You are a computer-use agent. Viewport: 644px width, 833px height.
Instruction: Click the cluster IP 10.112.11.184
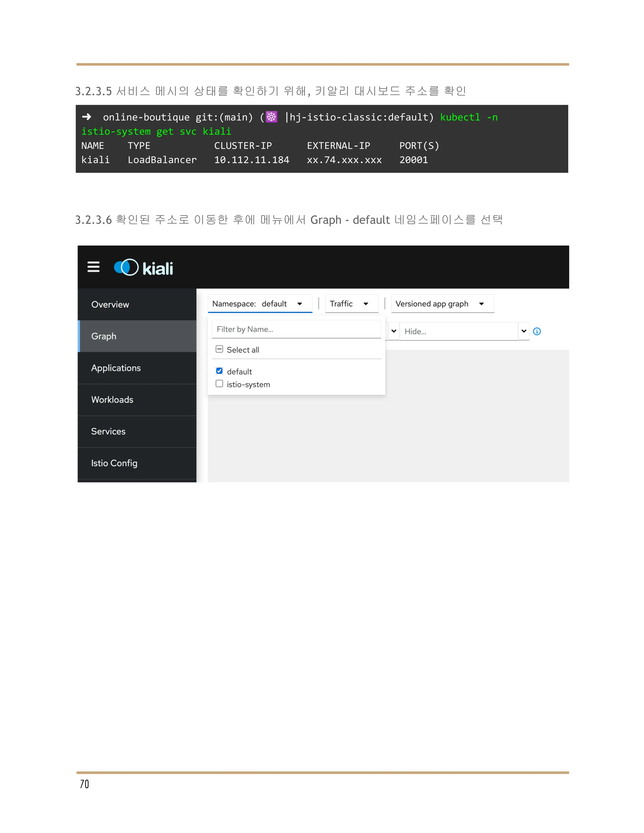pyautogui.click(x=252, y=160)
